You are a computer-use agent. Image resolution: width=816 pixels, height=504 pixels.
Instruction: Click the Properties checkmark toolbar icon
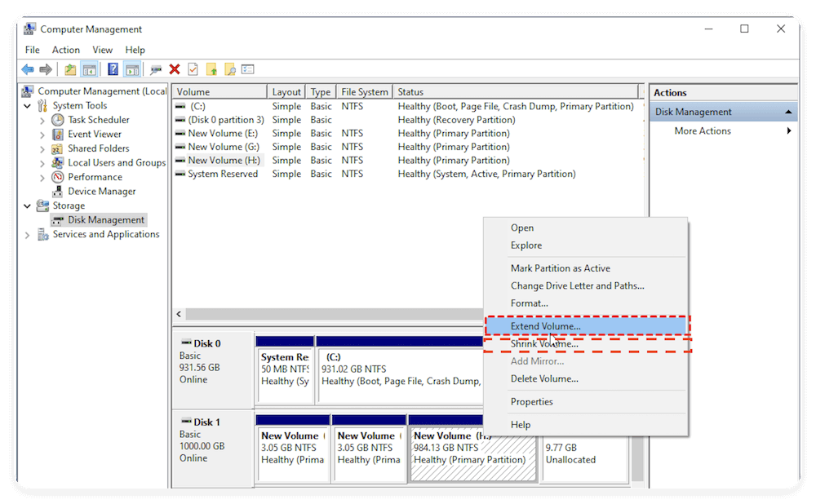coord(193,69)
